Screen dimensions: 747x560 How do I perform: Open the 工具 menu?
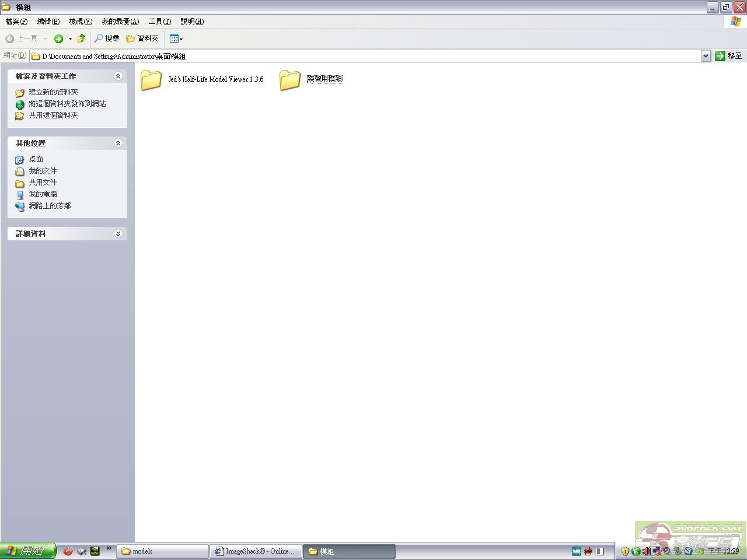[159, 22]
